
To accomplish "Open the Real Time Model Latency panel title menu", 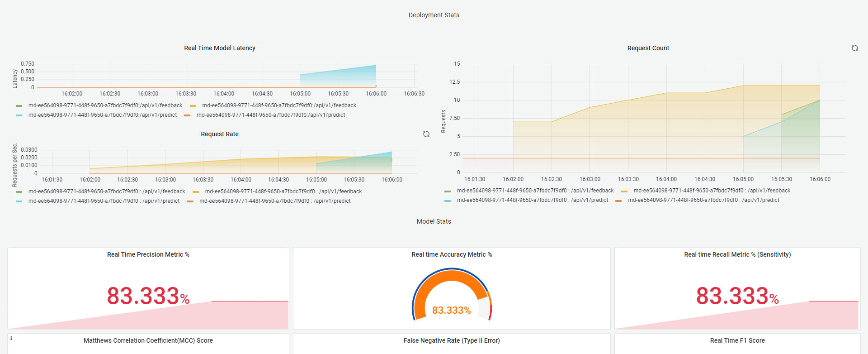I will pos(220,48).
